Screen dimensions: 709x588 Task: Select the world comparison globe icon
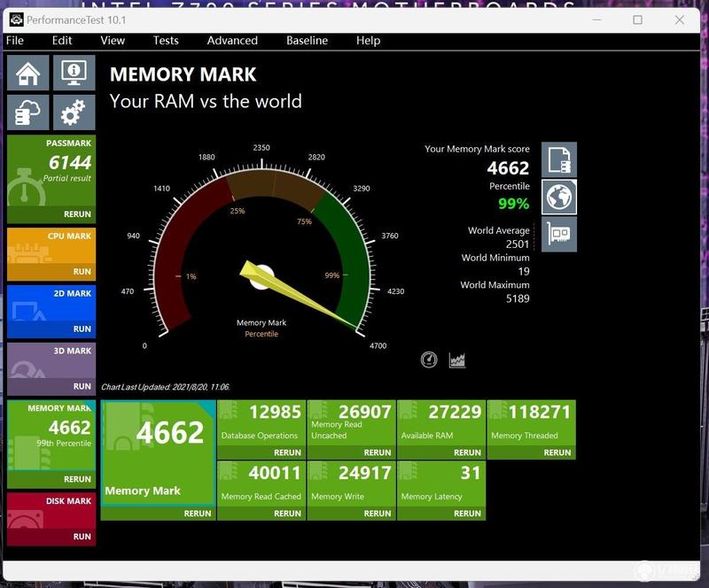click(x=559, y=197)
